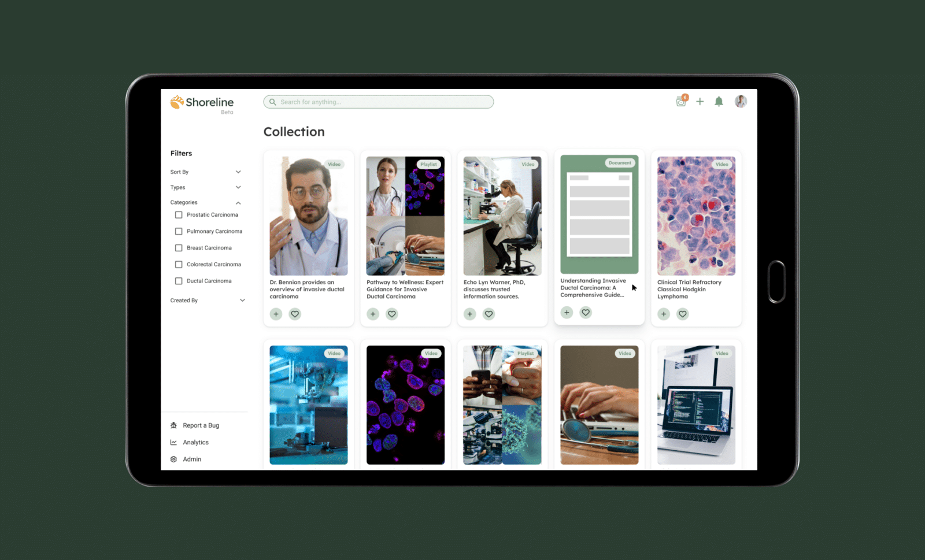This screenshot has width=925, height=560.
Task: Open the collection basket icon with badge
Action: (682, 101)
